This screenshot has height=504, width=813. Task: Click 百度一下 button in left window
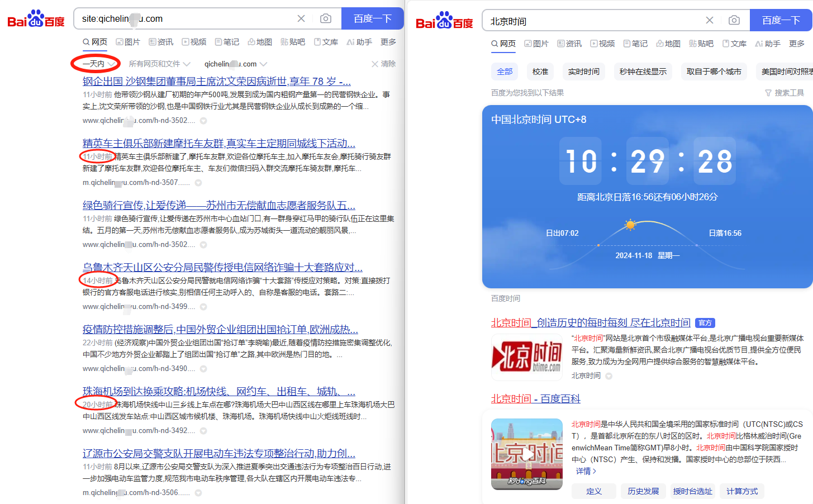tap(373, 18)
